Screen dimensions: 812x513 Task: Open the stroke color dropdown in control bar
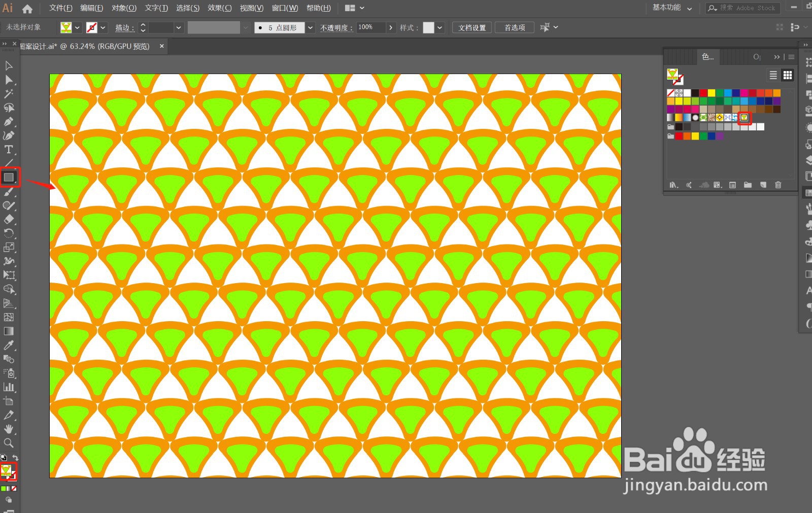103,27
